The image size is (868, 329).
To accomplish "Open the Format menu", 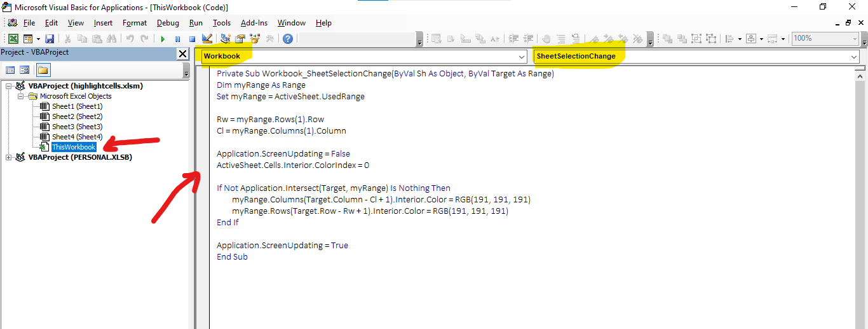I will [135, 23].
